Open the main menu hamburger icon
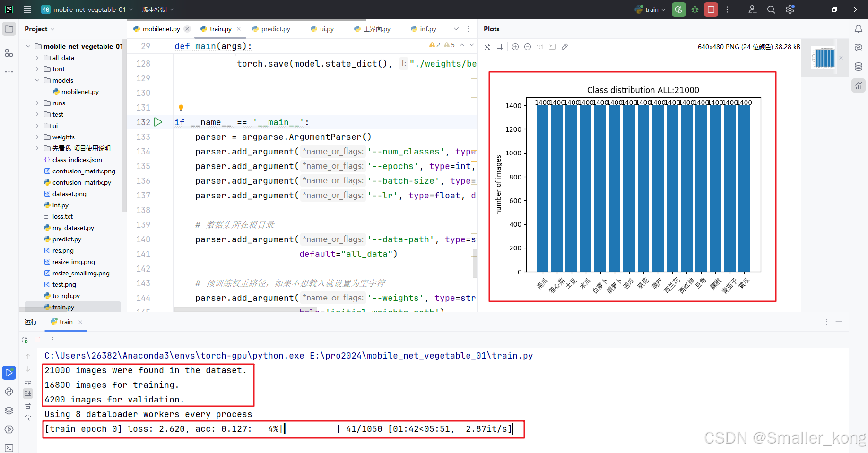868x453 pixels. 27,9
